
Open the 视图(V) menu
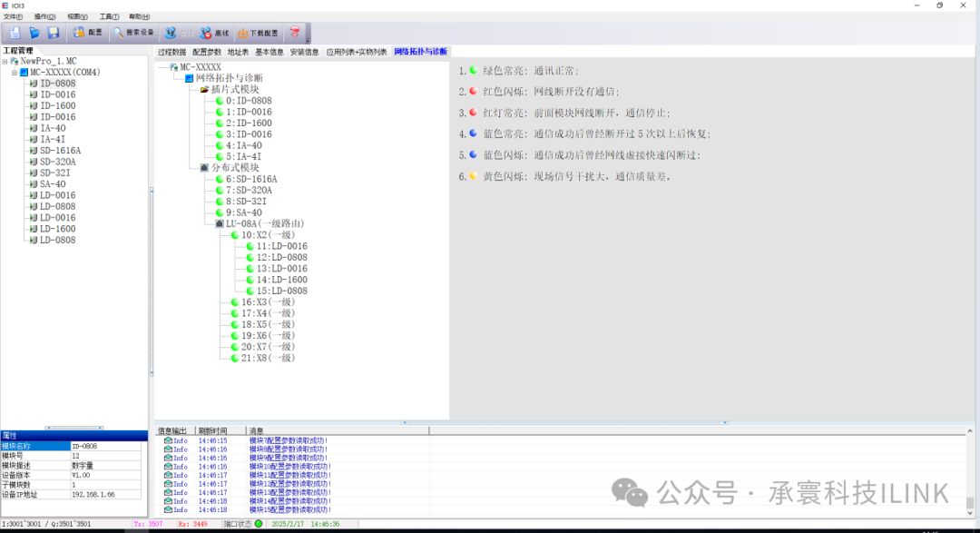point(77,17)
